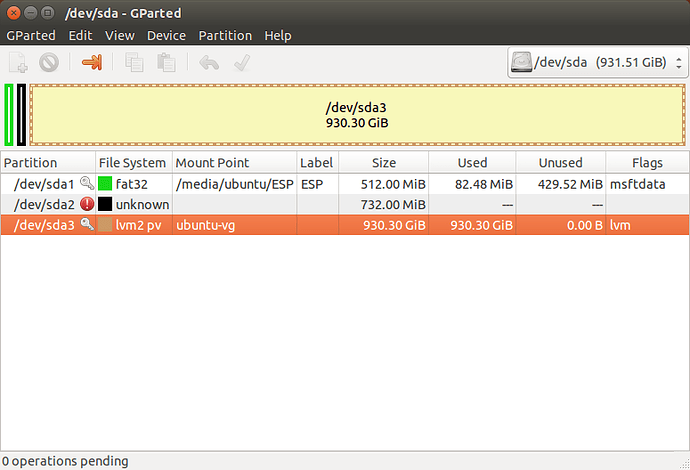Click the device selector up/down arrows

[x=679, y=63]
